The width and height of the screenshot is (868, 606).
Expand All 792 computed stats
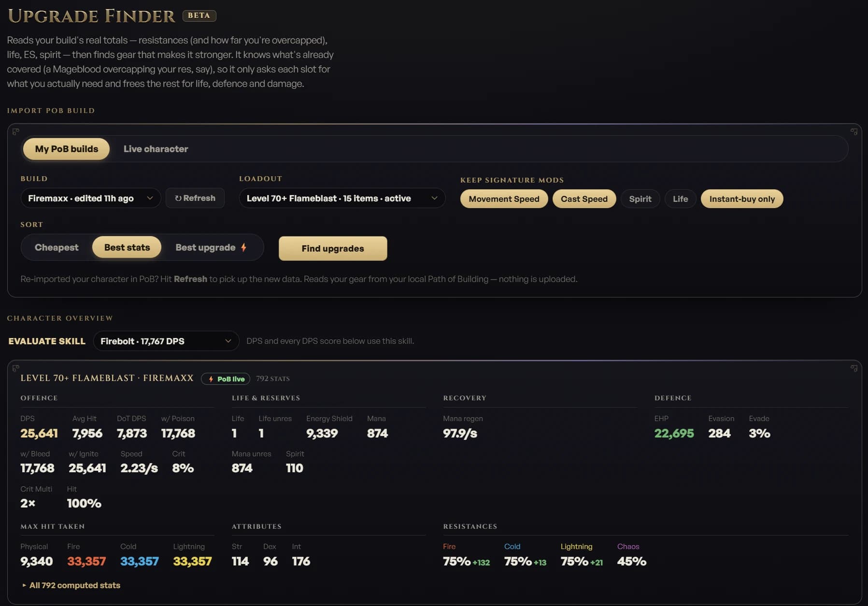pyautogui.click(x=71, y=585)
